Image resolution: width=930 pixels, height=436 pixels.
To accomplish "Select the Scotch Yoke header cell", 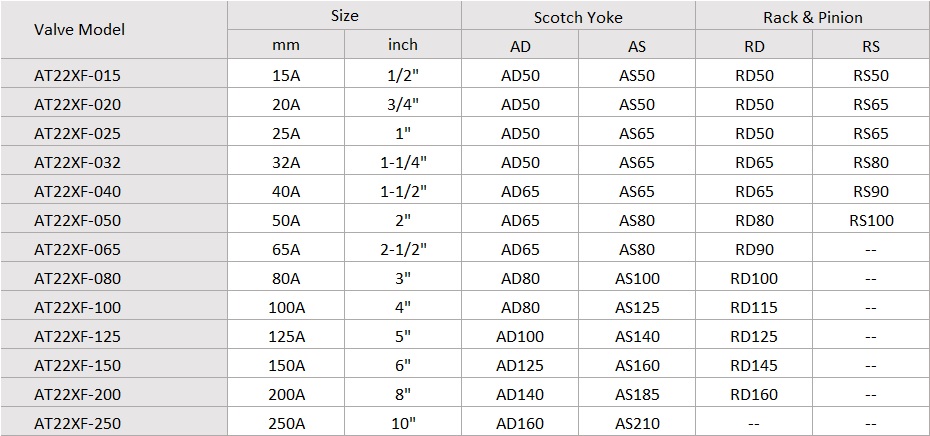I will click(x=578, y=15).
